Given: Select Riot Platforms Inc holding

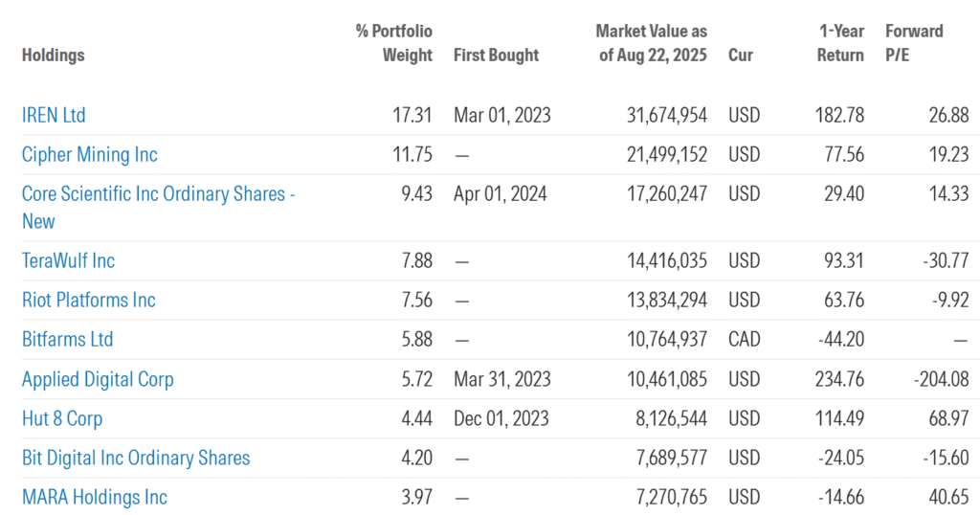Looking at the screenshot, I should (88, 301).
